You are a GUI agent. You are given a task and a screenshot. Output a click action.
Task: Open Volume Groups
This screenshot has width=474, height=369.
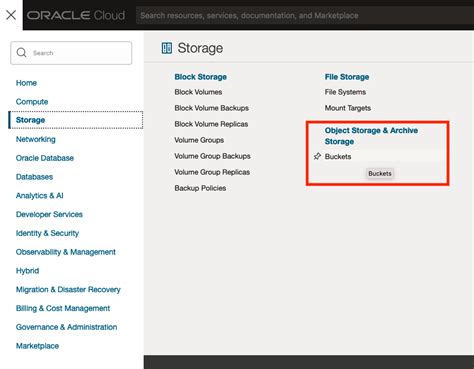click(x=199, y=140)
